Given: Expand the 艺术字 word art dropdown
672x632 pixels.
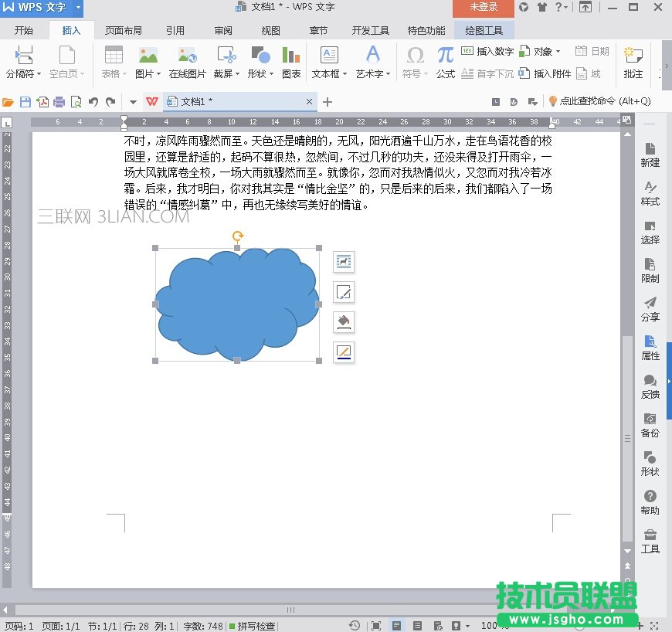Looking at the screenshot, I should pos(373,74).
